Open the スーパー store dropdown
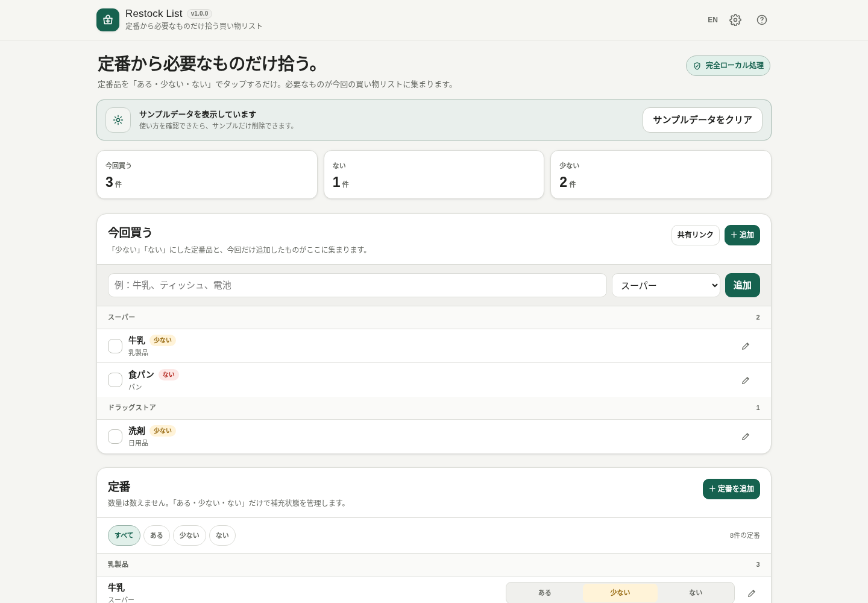 (666, 285)
